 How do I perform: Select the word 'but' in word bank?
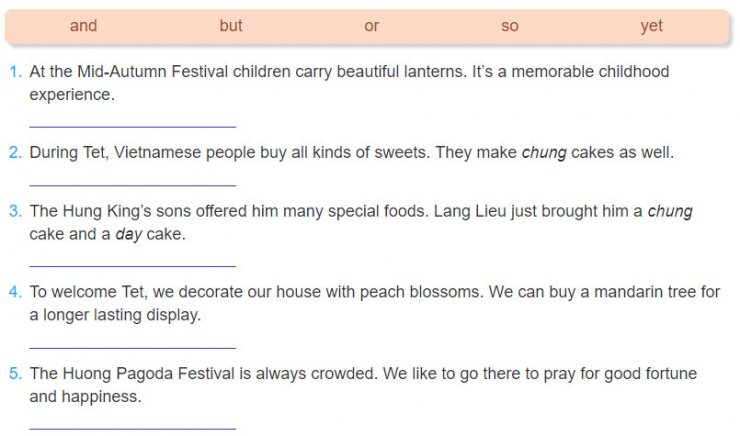coord(231,25)
